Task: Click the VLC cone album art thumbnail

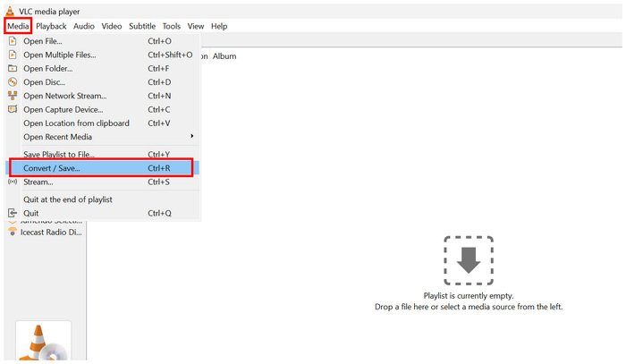Action: click(x=44, y=341)
